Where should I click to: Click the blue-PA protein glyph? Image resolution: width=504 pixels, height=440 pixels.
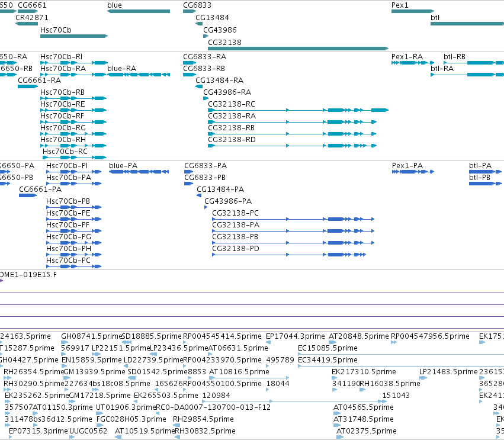point(139,172)
